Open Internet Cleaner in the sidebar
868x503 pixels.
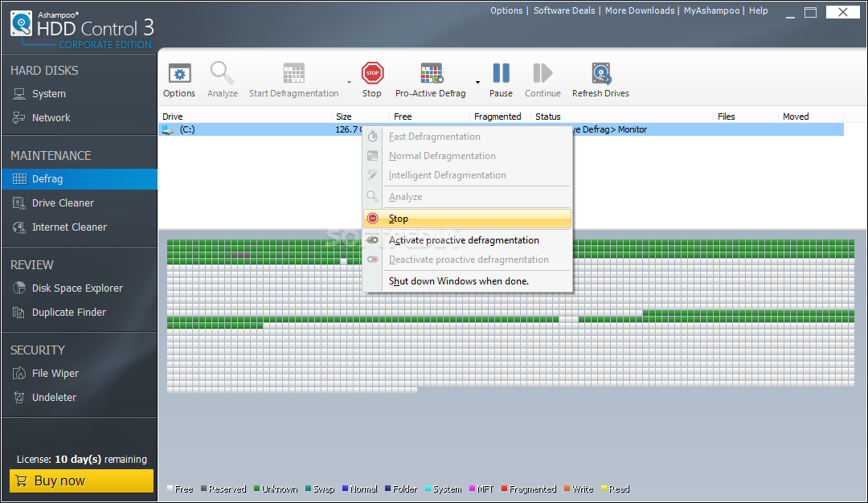pyautogui.click(x=80, y=227)
